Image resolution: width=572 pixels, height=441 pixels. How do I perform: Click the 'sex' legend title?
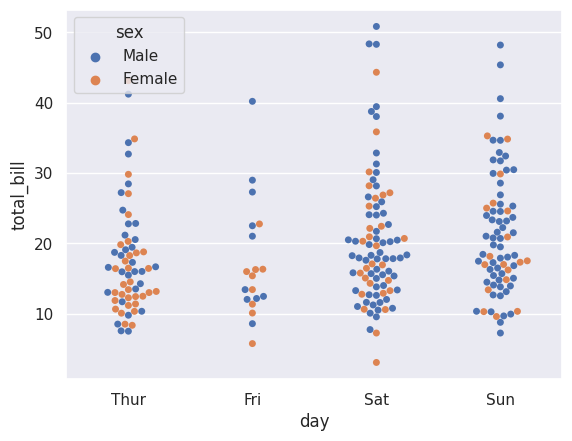pos(130,32)
